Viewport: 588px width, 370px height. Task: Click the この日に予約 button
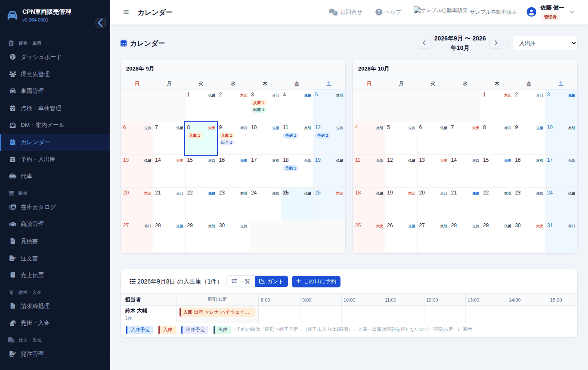(x=316, y=281)
